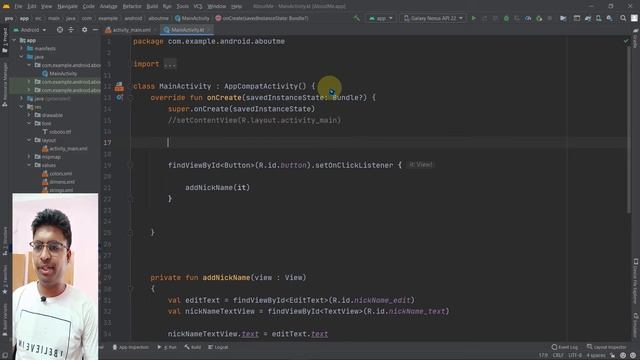
Task: Open the Device File Explorer side button
Action: click(x=636, y=282)
